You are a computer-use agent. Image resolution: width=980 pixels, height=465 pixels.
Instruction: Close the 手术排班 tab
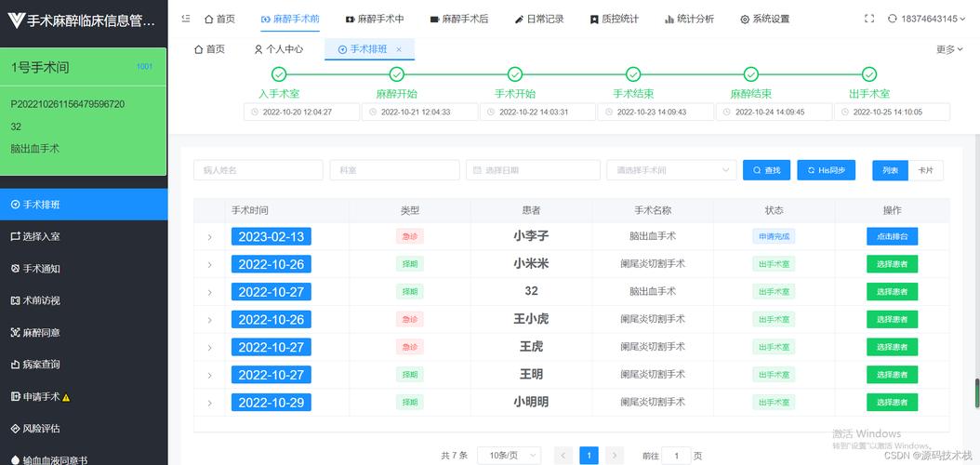click(x=399, y=49)
